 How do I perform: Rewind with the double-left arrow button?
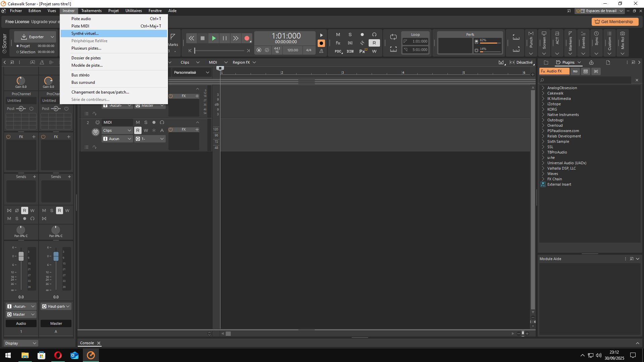191,38
